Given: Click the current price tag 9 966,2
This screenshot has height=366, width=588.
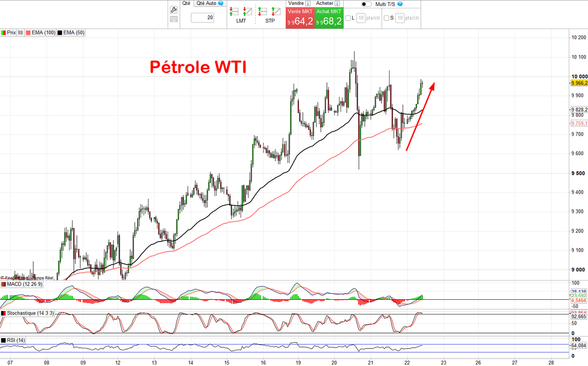Looking at the screenshot, I should pos(579,83).
